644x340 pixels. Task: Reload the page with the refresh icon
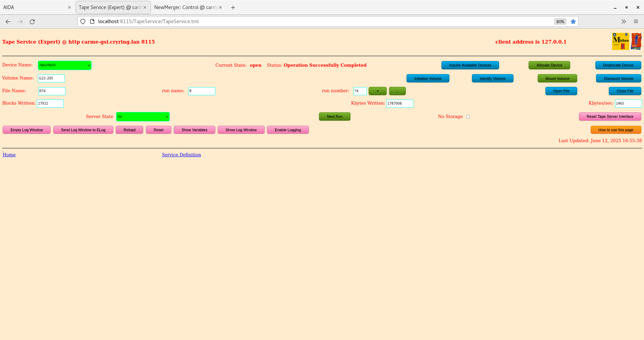coord(32,21)
